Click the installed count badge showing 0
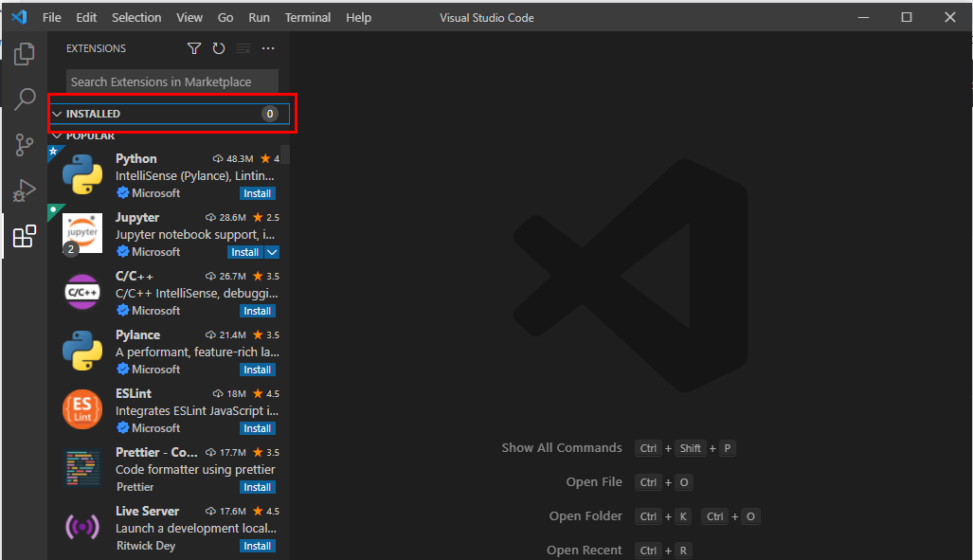This screenshot has height=560, width=973. coord(270,114)
